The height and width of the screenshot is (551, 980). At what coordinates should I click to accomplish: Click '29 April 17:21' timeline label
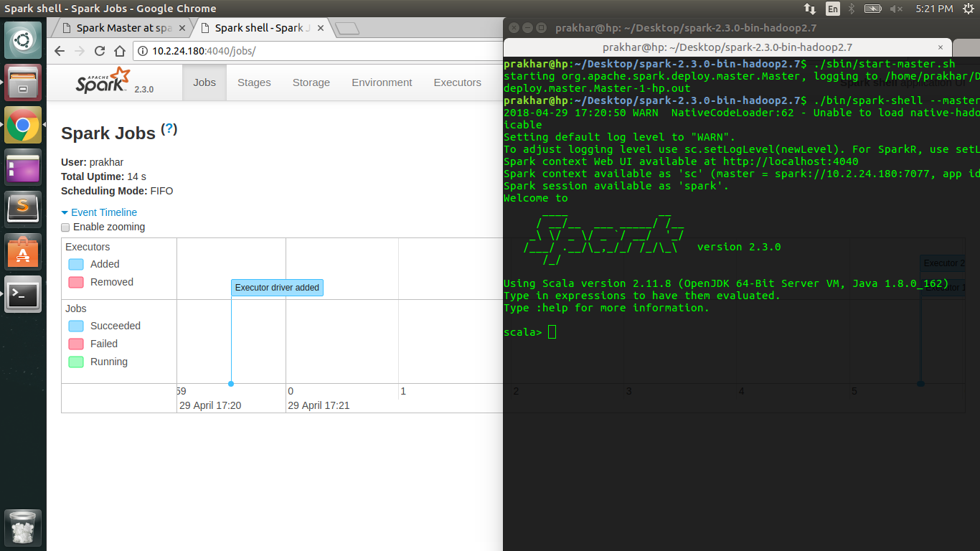point(319,405)
